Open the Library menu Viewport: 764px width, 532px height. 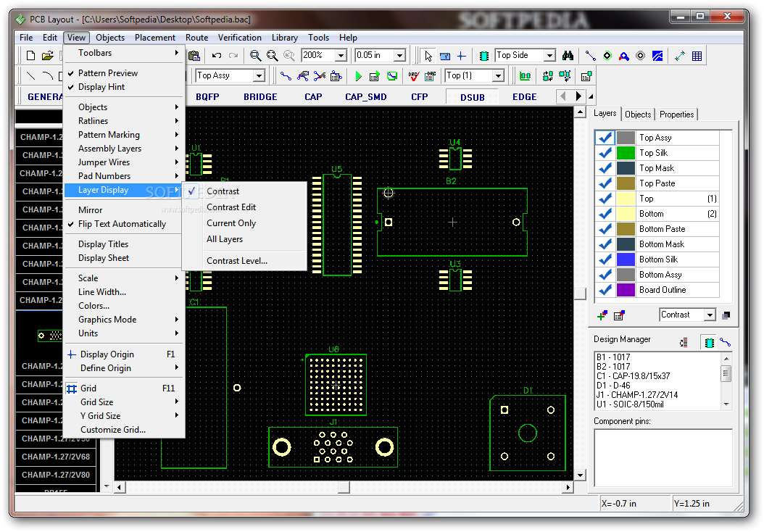285,38
